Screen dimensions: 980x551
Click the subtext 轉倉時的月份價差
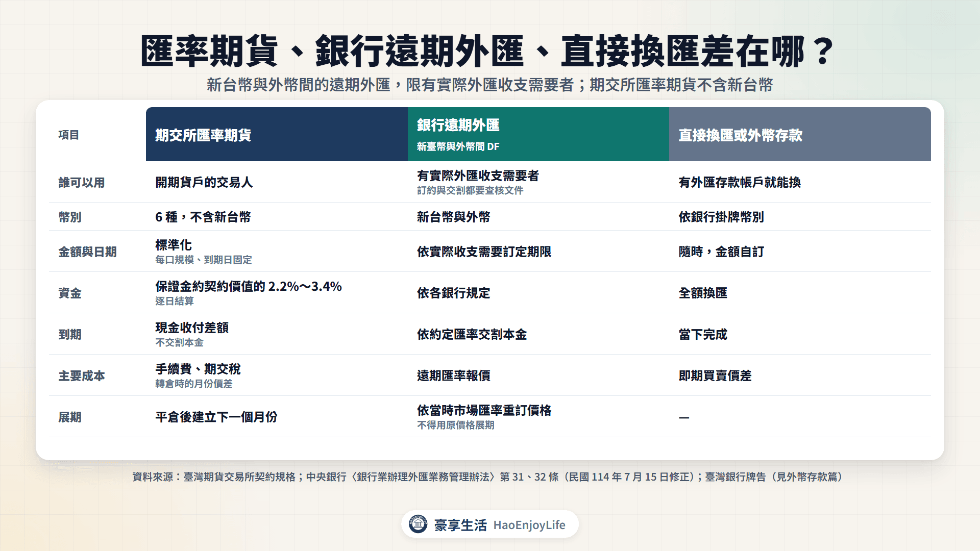(x=194, y=384)
